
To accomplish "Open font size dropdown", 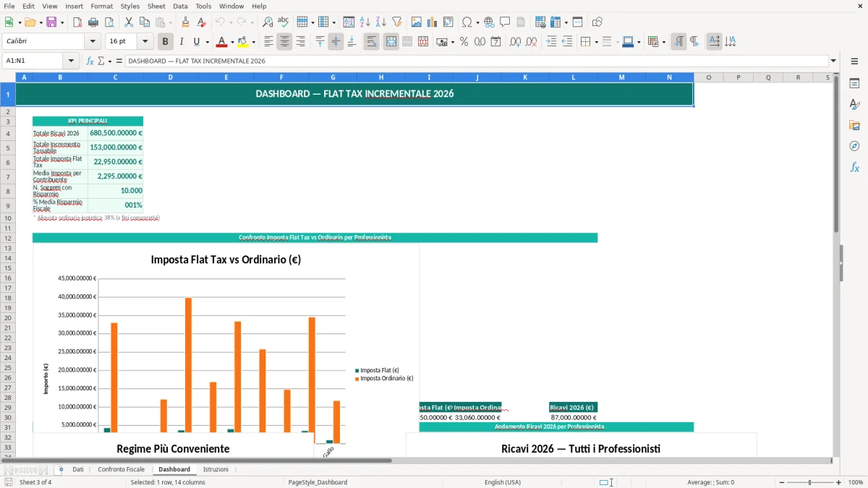I will coord(145,42).
